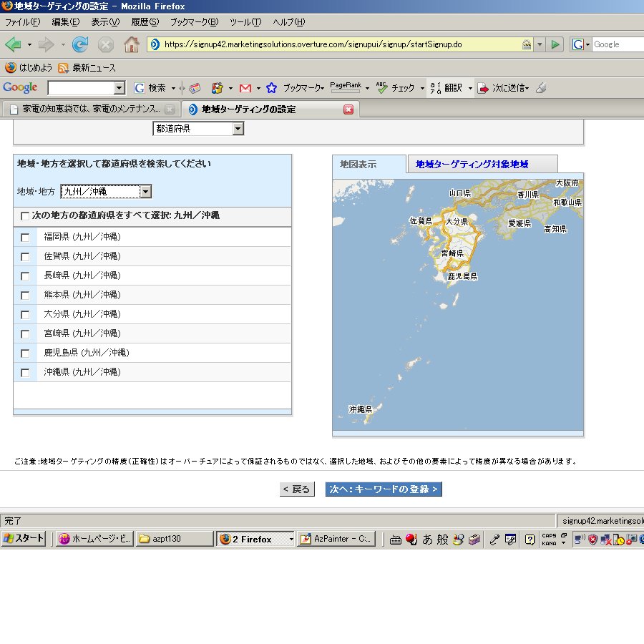Image resolution: width=644 pixels, height=644 pixels.
Task: Click 次へ：キーワードの登録 button
Action: [x=384, y=489]
